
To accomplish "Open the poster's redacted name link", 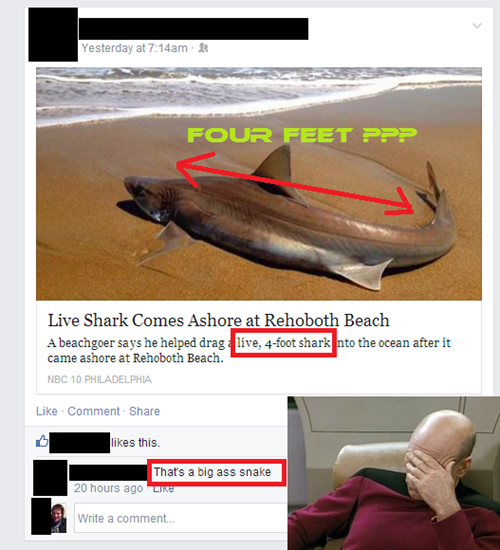I will click(x=193, y=29).
